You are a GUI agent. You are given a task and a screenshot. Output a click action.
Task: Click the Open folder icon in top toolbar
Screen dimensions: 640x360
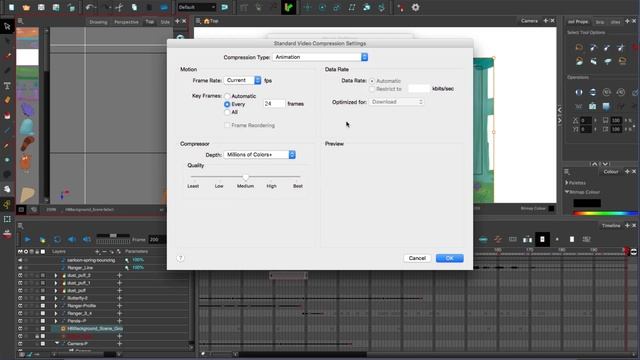pos(26,7)
